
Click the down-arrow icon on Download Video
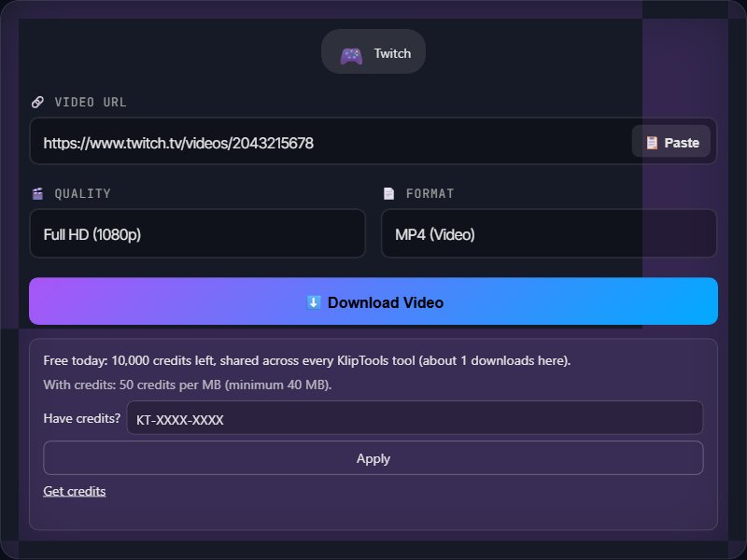click(x=313, y=302)
